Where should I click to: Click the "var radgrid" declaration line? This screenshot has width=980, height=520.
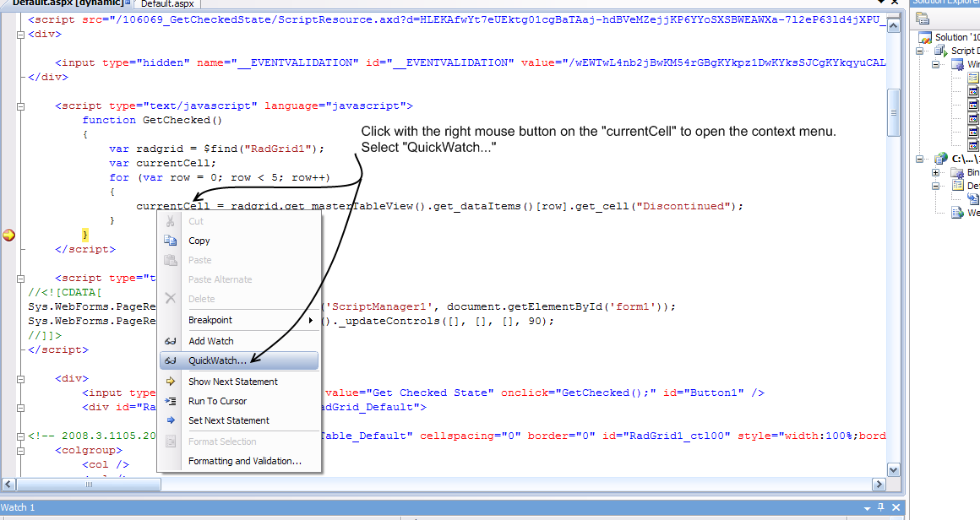217,149
